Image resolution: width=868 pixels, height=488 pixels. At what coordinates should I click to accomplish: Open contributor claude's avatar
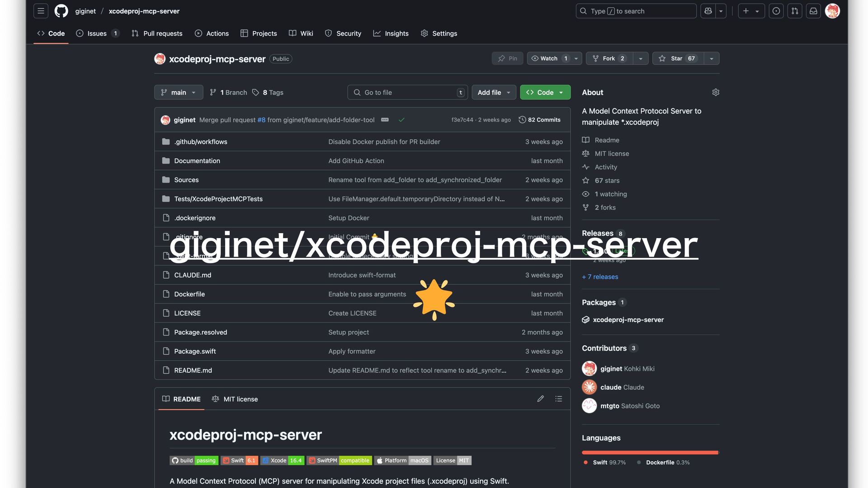(589, 387)
